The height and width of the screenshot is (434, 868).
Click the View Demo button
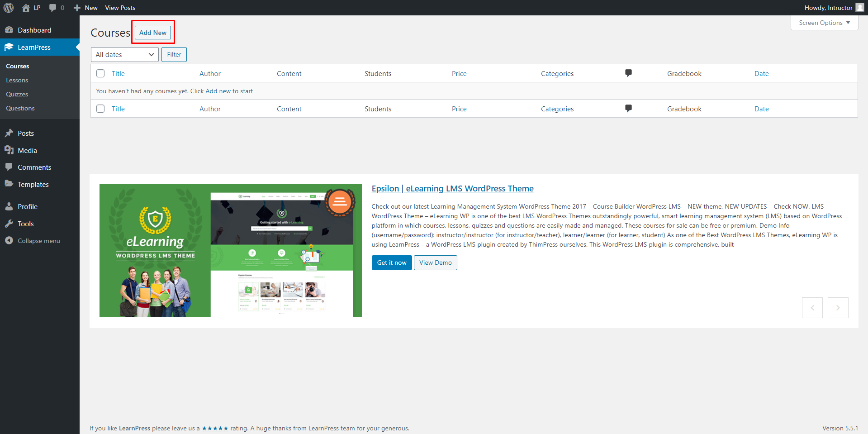[x=436, y=262]
